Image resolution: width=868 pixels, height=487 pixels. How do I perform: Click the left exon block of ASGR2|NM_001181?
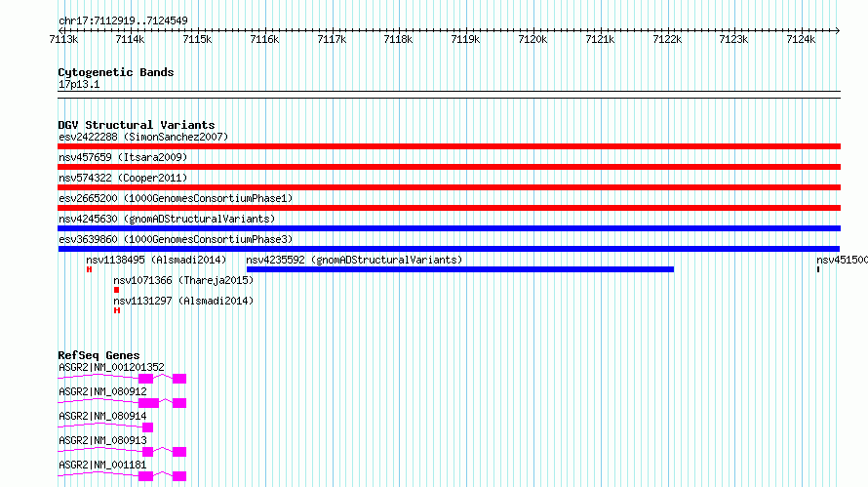pyautogui.click(x=145, y=476)
